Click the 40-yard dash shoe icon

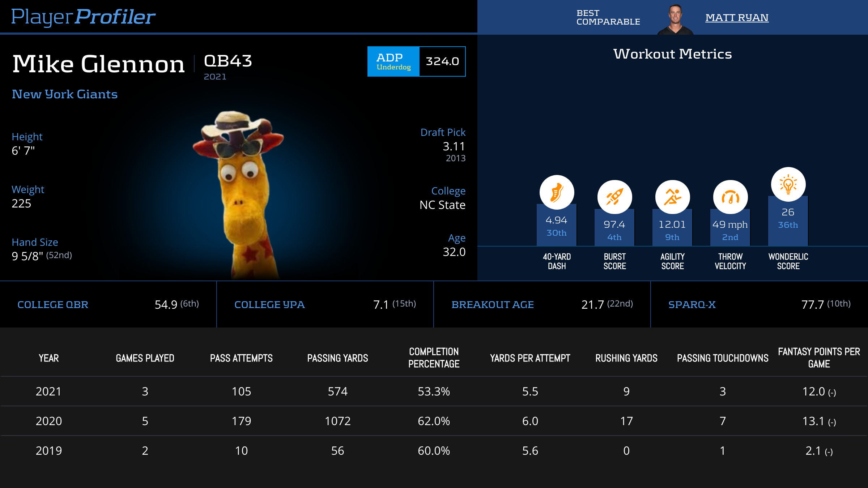(557, 192)
